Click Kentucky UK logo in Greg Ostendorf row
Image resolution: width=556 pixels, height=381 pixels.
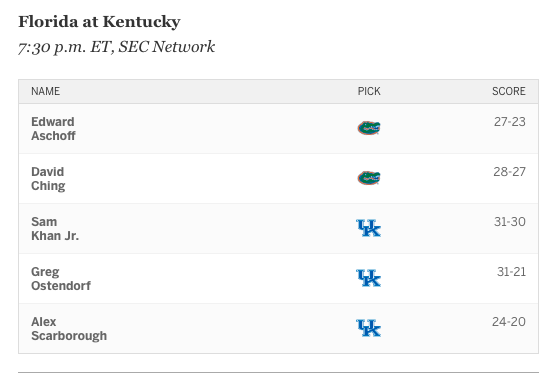(369, 278)
